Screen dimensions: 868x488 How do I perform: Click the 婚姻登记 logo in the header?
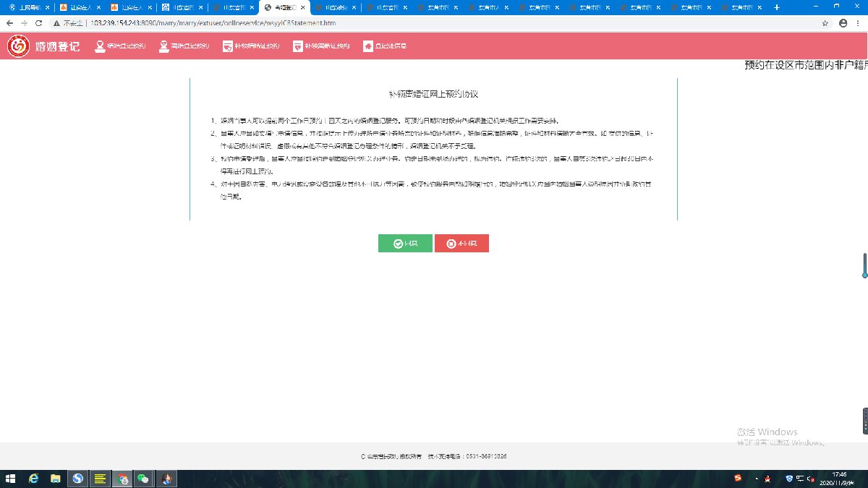pos(44,46)
